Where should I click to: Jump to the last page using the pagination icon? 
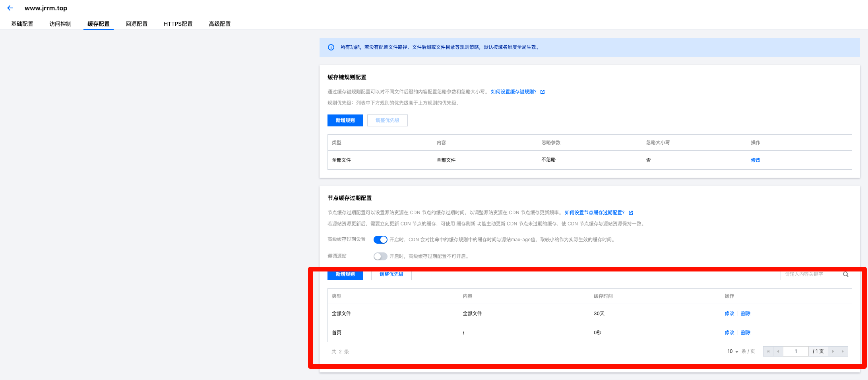point(843,351)
